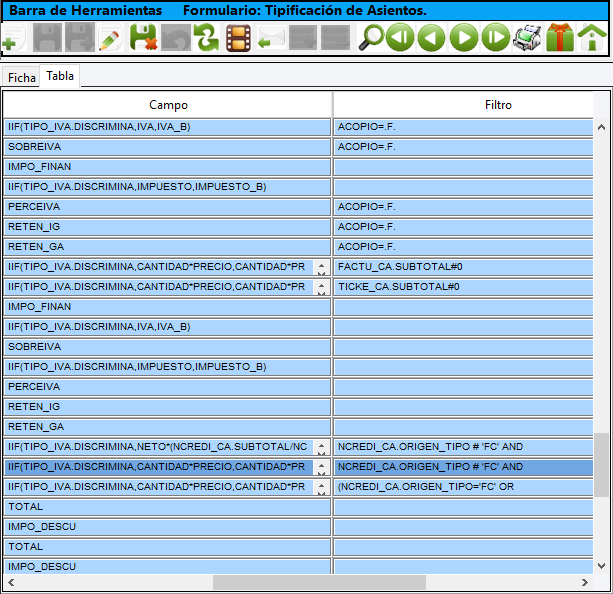Click the pencil edit icon
This screenshot has width=613, height=594.
pos(111,38)
